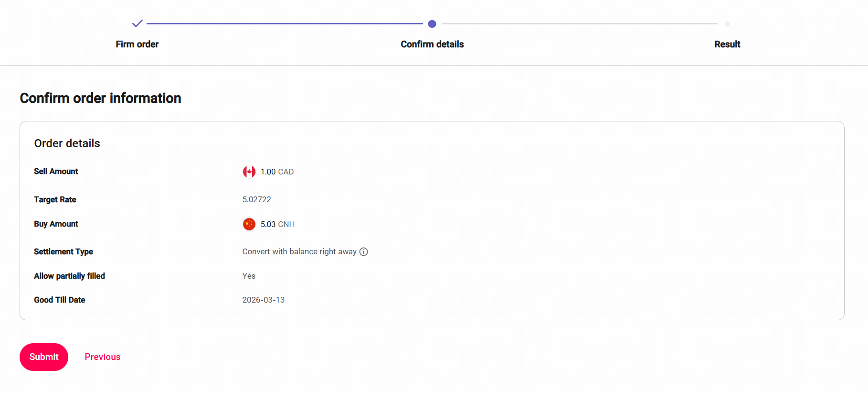Click the Confirm order information title
This screenshot has height=402, width=868.
pyautogui.click(x=101, y=98)
